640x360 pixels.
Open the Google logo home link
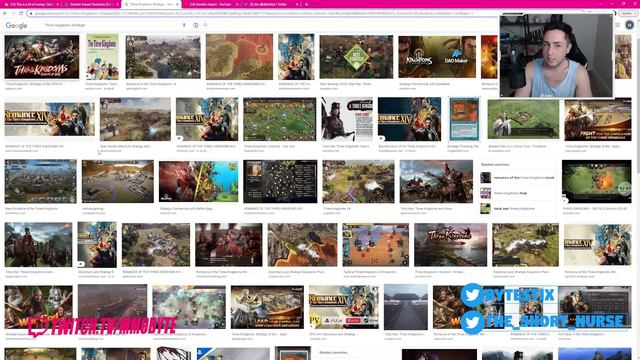pos(16,25)
